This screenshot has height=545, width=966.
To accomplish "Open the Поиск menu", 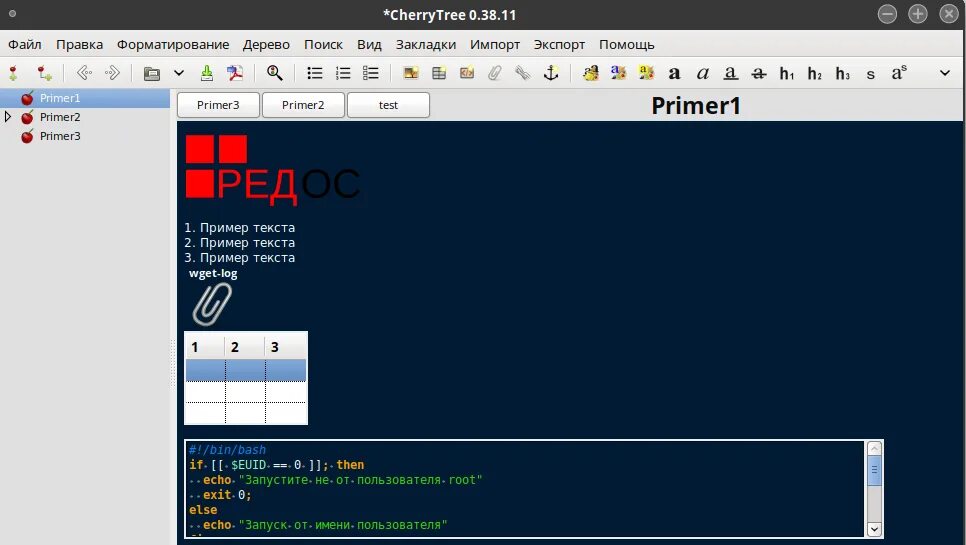I will pyautogui.click(x=323, y=44).
